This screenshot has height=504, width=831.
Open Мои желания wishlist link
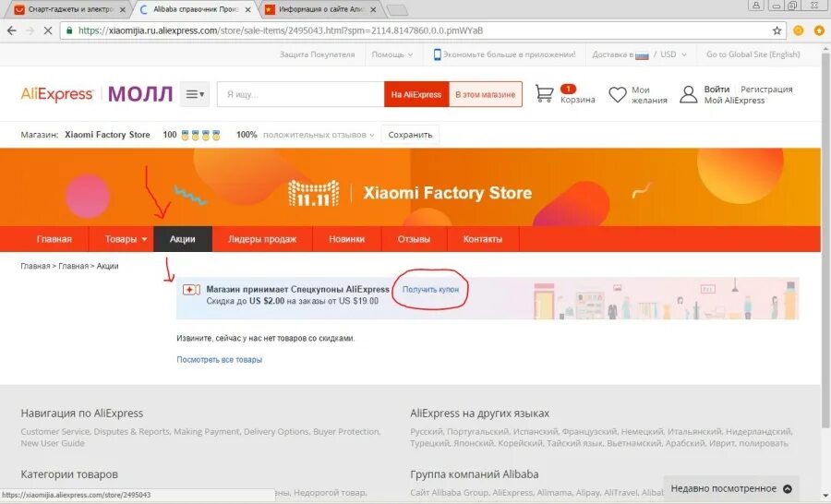pyautogui.click(x=649, y=95)
